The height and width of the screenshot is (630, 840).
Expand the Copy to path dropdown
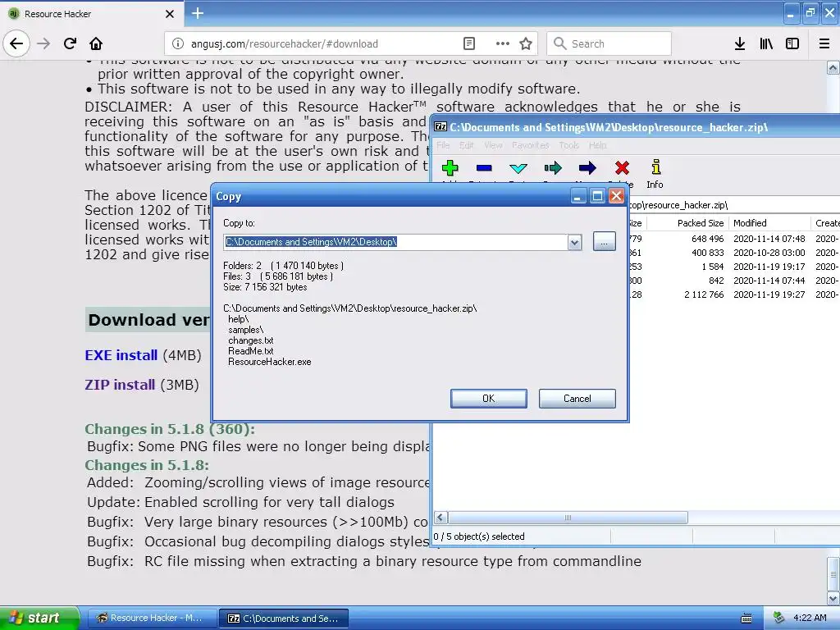click(575, 242)
